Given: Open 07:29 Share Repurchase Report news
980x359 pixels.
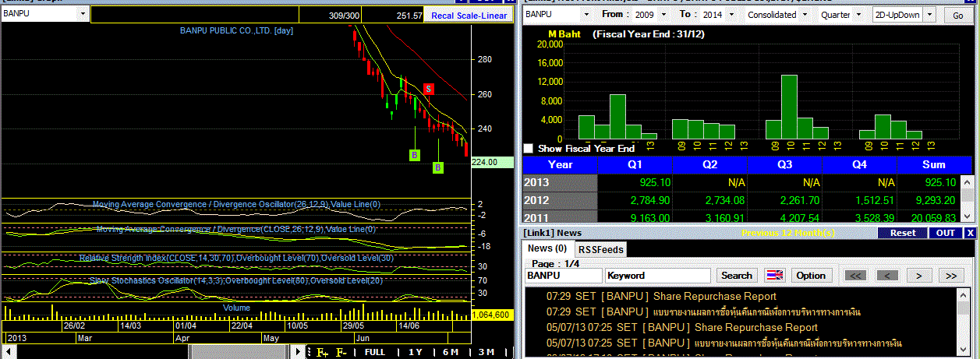Looking at the screenshot, I should coord(661,297).
